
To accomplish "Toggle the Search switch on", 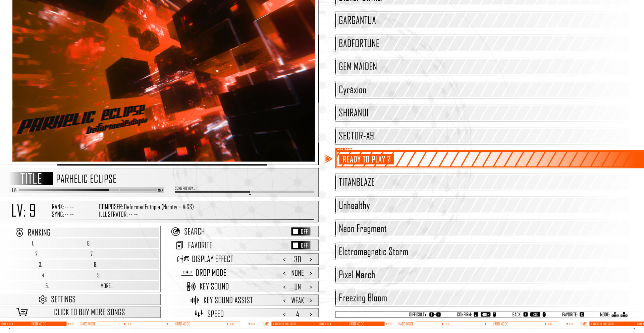I will click(301, 231).
